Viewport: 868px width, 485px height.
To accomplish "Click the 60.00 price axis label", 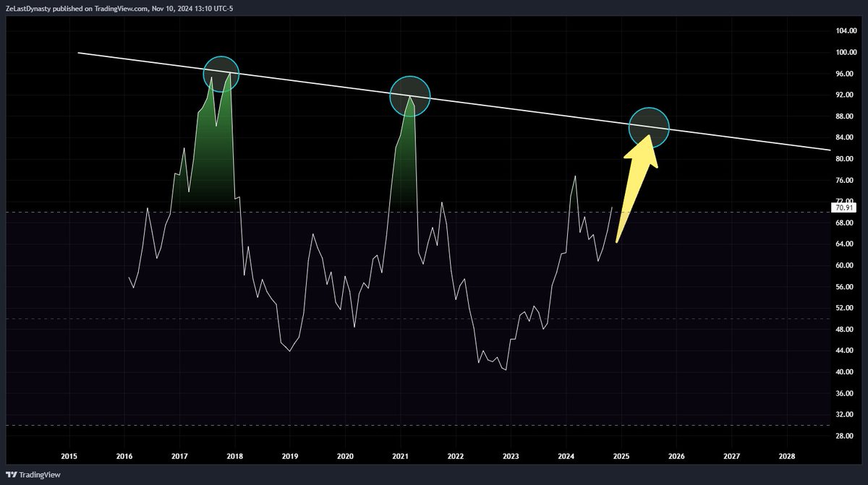I will [846, 265].
